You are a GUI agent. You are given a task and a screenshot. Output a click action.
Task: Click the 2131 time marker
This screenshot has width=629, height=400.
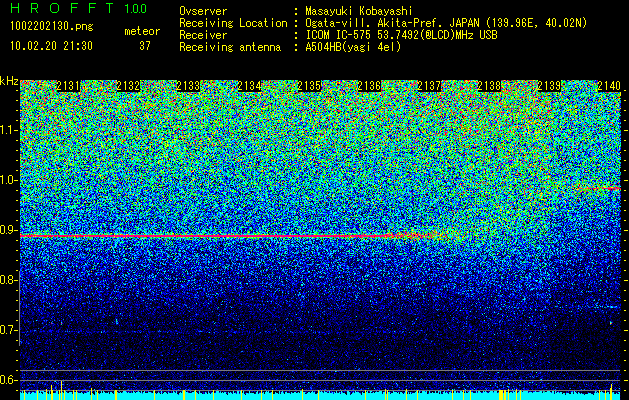pos(68,86)
